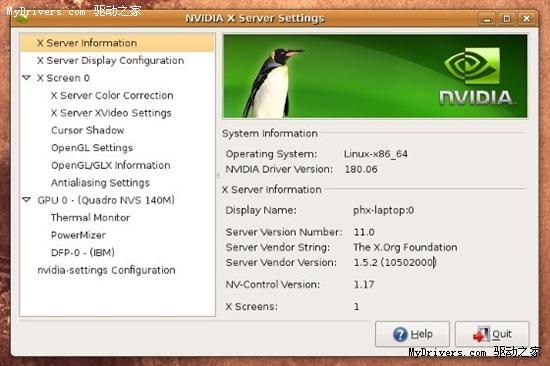Click the X Screens label

[x=251, y=307]
